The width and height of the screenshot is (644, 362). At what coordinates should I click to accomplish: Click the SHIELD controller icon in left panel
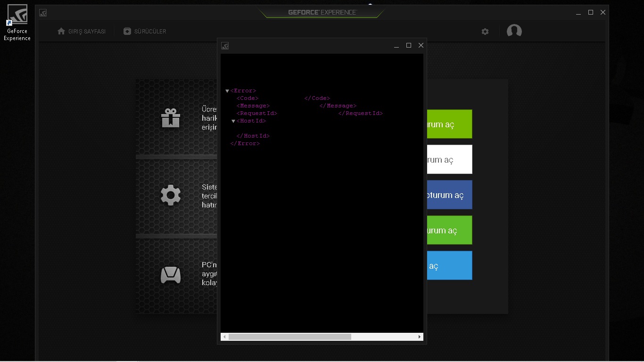tap(171, 275)
